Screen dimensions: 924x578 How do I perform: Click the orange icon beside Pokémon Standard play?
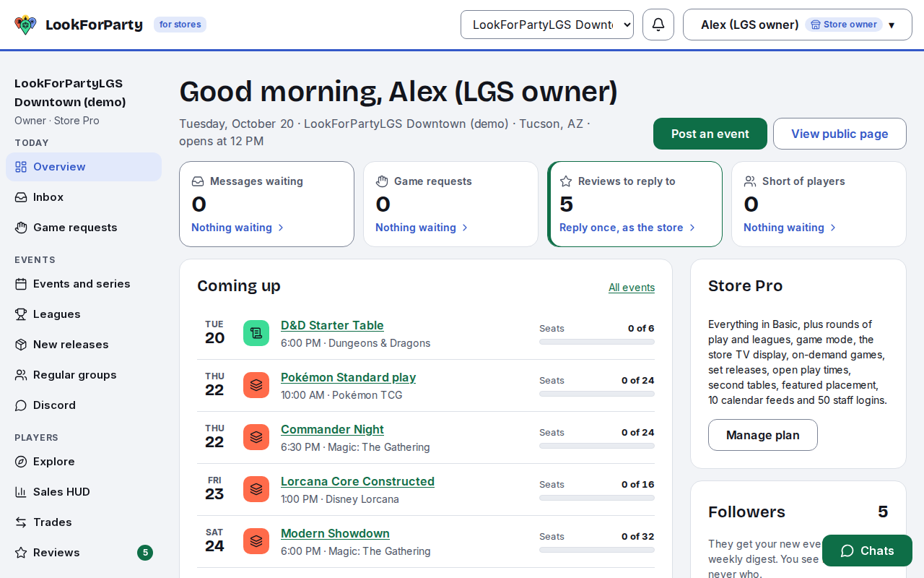(256, 385)
